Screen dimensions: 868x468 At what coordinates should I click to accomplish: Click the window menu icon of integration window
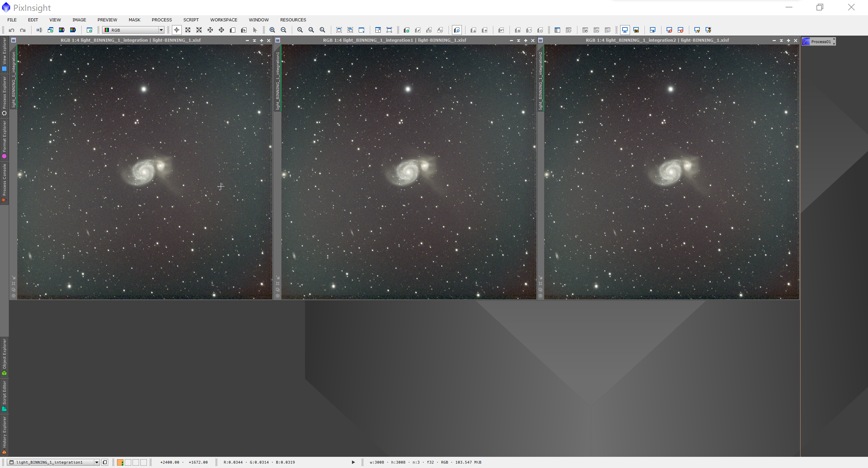[14, 40]
